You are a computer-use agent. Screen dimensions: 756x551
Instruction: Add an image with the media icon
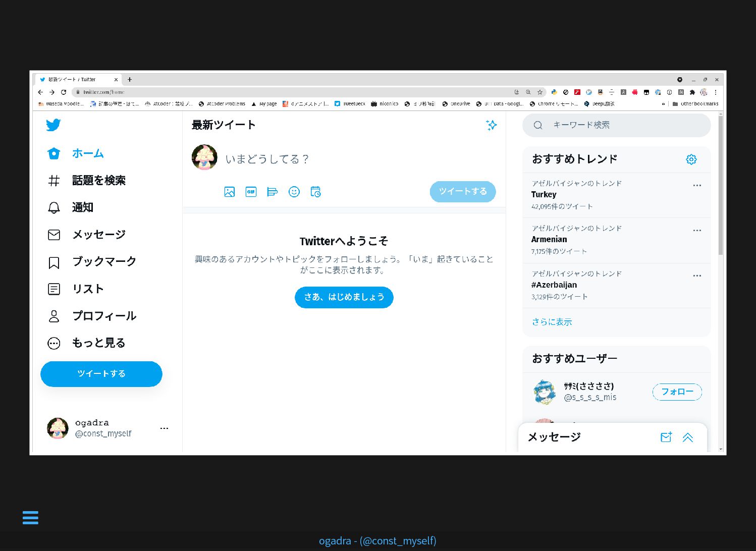(230, 192)
